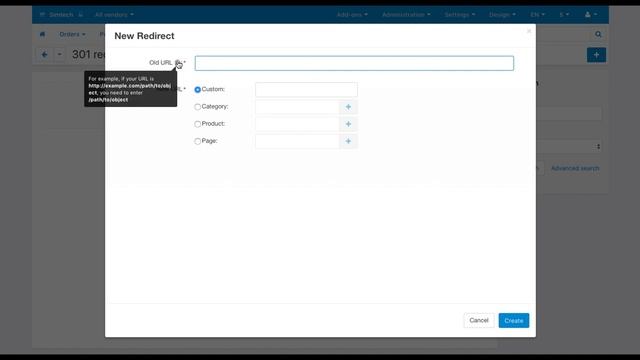Click the Product picker field
This screenshot has width=640, height=360.
pos(297,124)
